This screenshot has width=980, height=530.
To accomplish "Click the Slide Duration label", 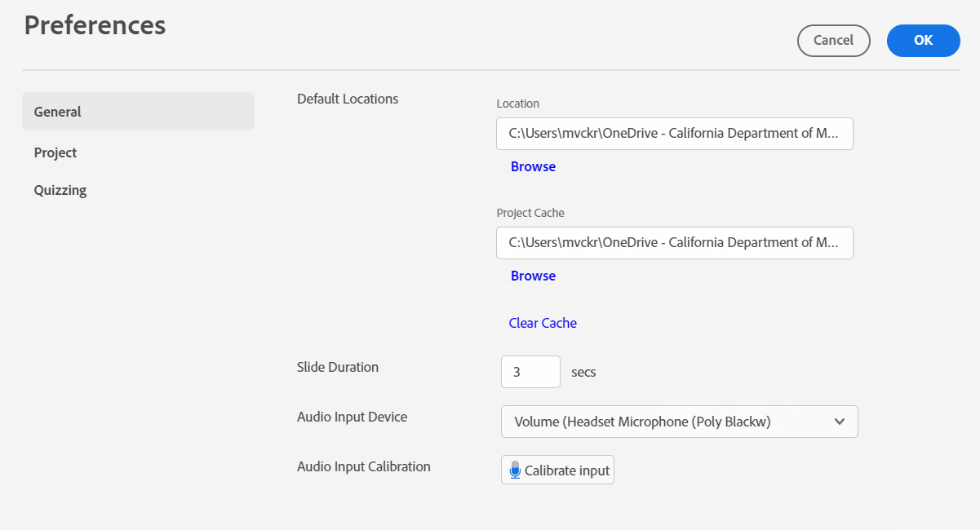I will (338, 367).
